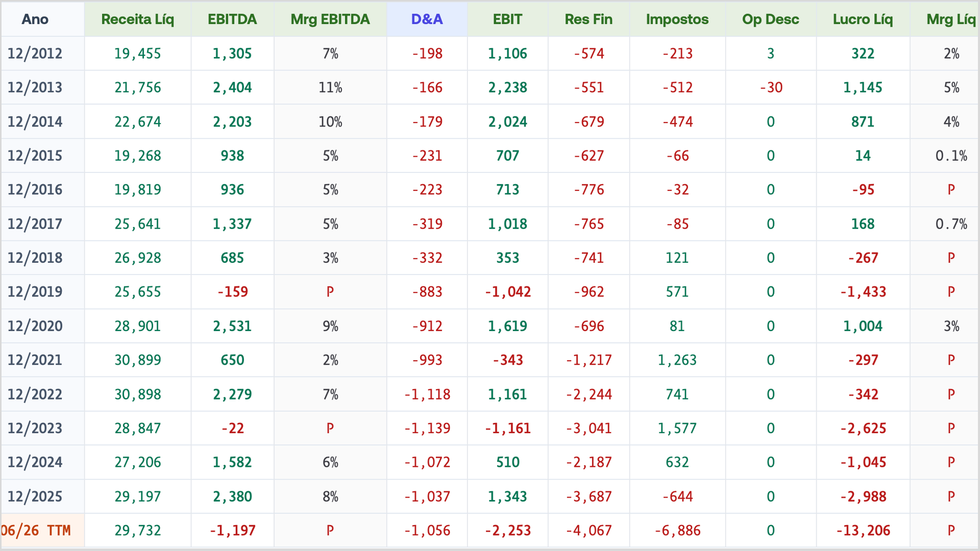Image resolution: width=980 pixels, height=551 pixels.
Task: Sort by the Receita Líq column header
Action: [x=137, y=19]
